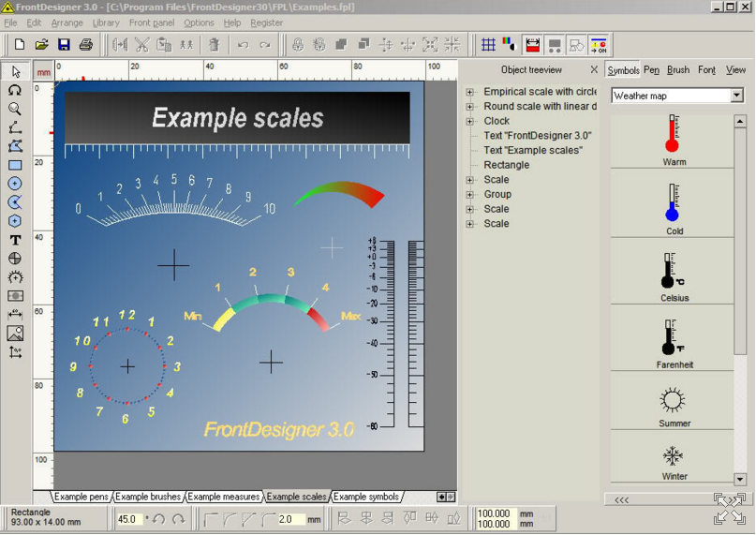Switch to the Example symbols tab

click(x=366, y=497)
